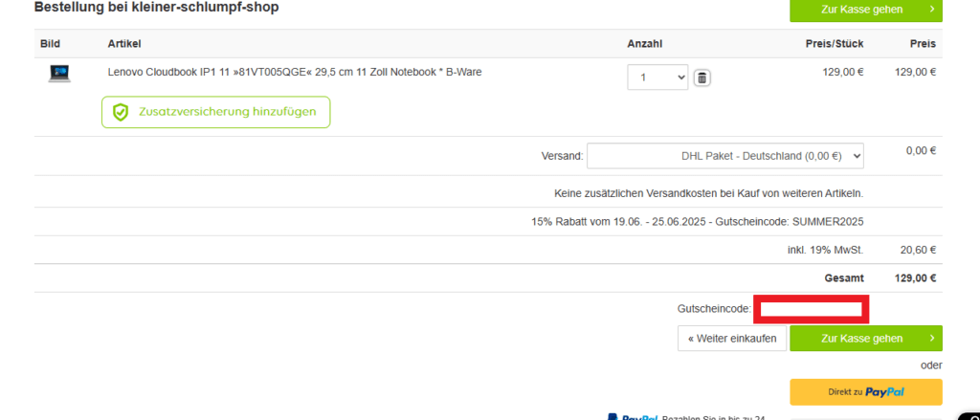Open the Anzahl quantity dropdown
Image resolution: width=980 pixels, height=420 pixels.
[657, 77]
